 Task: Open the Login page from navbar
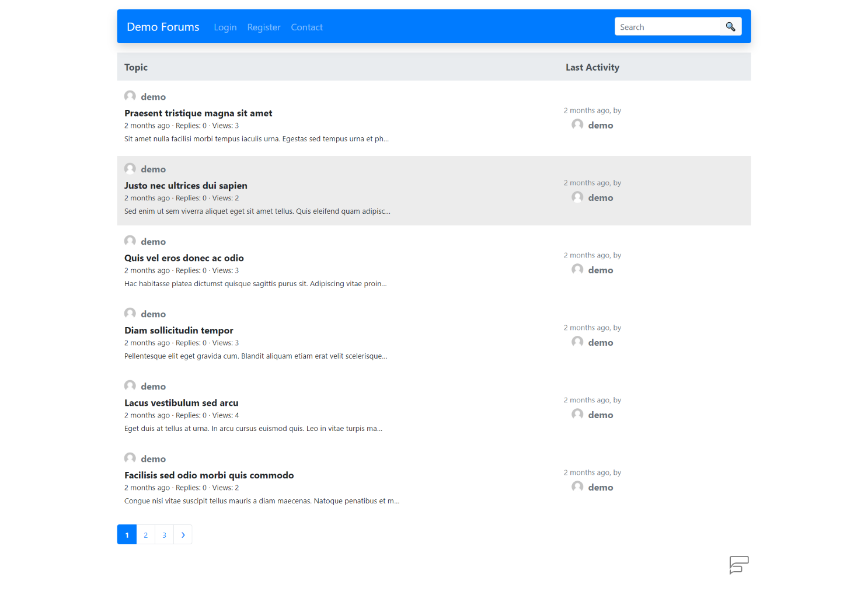coord(225,27)
